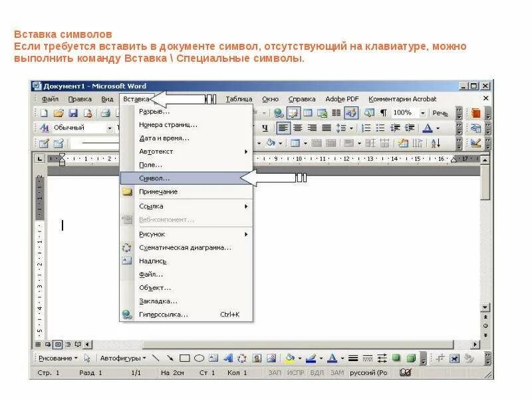Click the New blank document icon
Image resolution: width=532 pixels, height=399 pixels.
(44, 113)
